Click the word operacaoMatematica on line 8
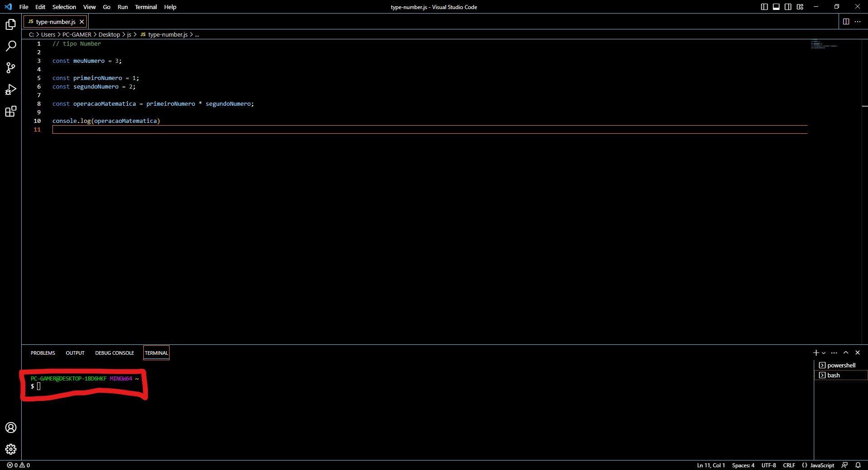Screen dimensions: 868x470 [104, 104]
